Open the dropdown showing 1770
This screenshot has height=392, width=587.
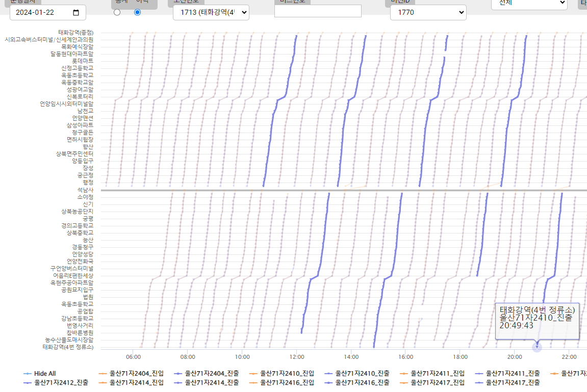428,12
